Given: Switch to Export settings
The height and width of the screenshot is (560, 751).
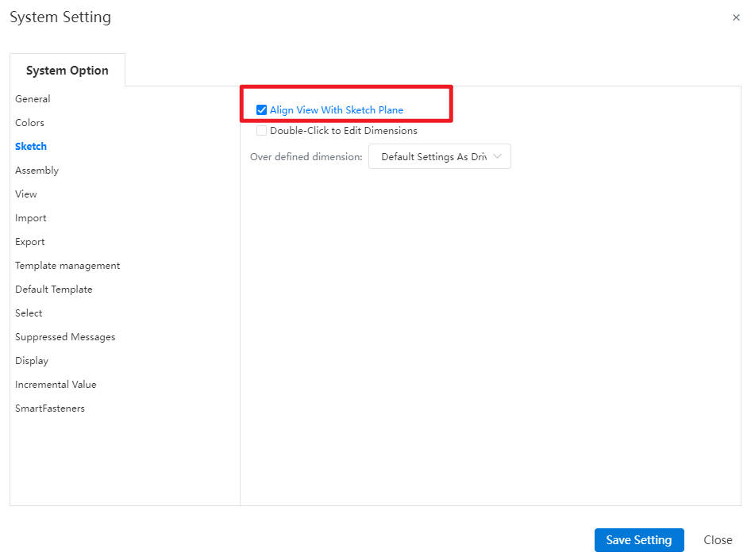Looking at the screenshot, I should point(29,242).
